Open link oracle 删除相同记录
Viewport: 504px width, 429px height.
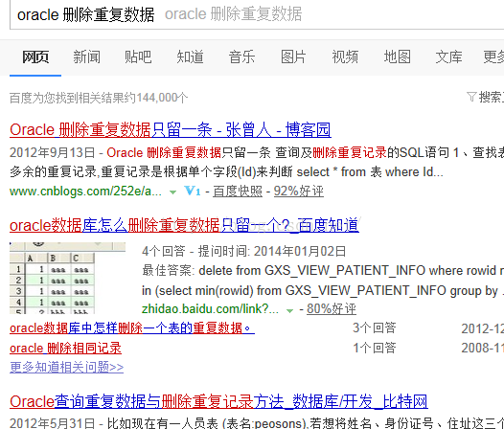click(65, 348)
